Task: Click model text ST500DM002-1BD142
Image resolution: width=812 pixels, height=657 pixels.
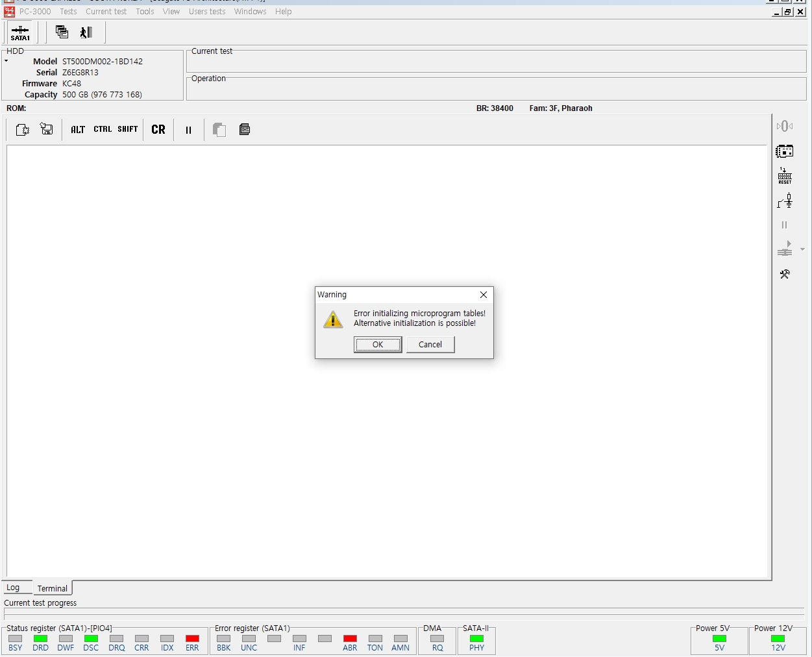Action: pyautogui.click(x=103, y=62)
